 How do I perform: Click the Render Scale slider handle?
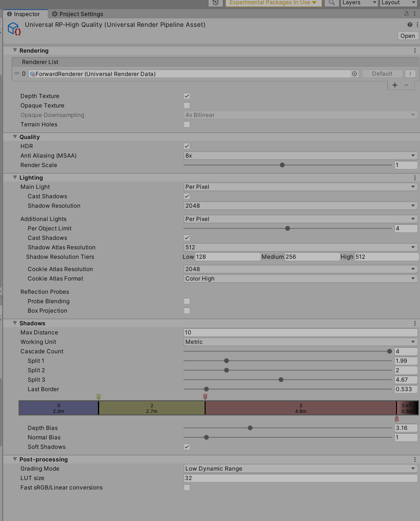282,165
